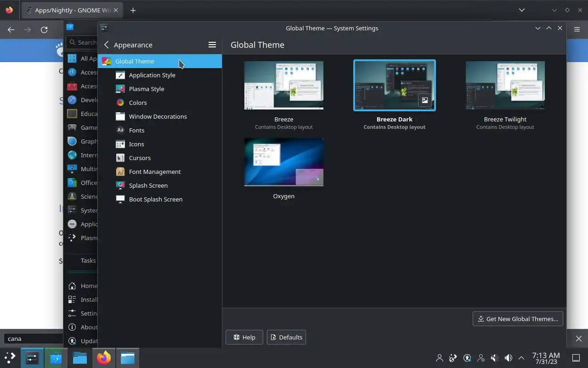Image resolution: width=588 pixels, height=368 pixels.
Task: Open Graphics category in Discover
Action: (81, 141)
